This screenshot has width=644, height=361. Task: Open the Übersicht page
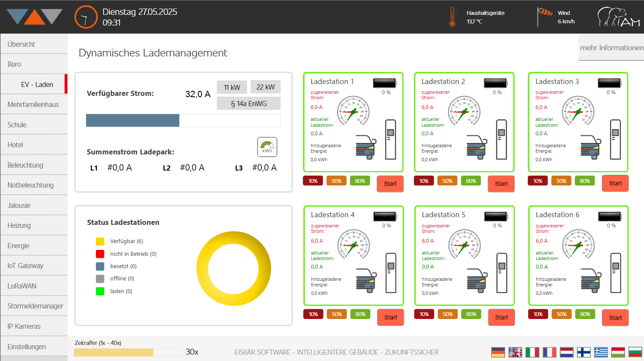click(34, 44)
